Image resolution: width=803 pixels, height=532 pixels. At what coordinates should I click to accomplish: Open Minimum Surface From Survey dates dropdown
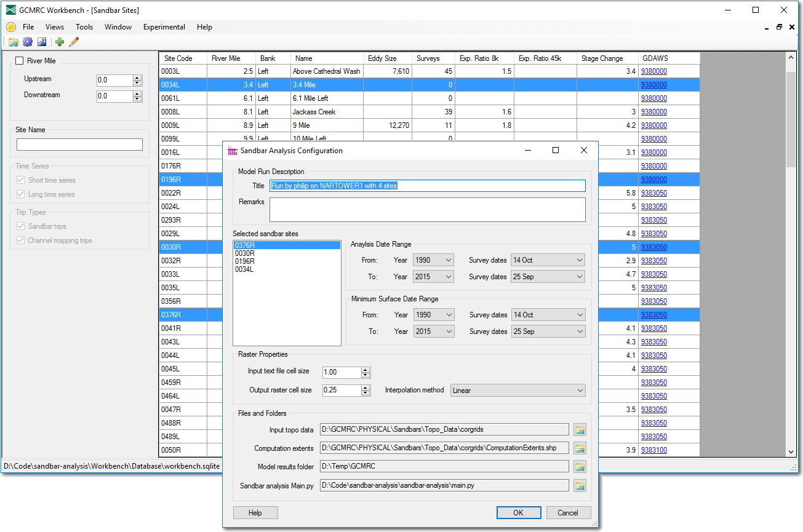click(x=548, y=315)
